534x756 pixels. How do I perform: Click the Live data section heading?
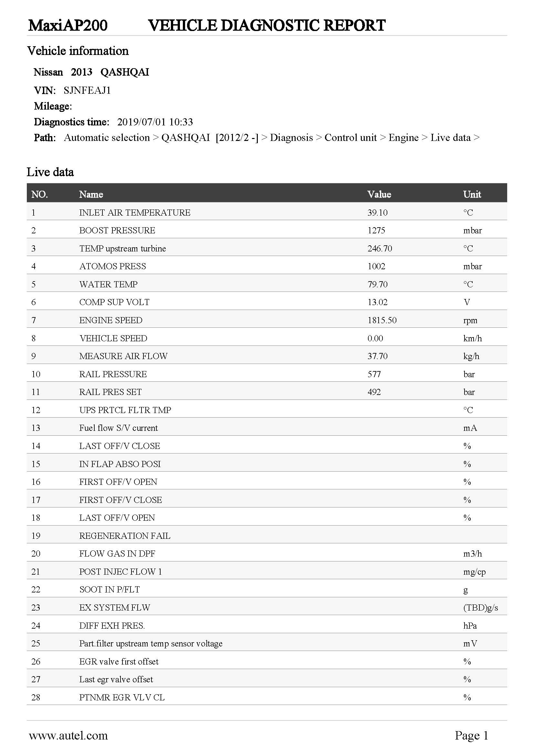50,172
